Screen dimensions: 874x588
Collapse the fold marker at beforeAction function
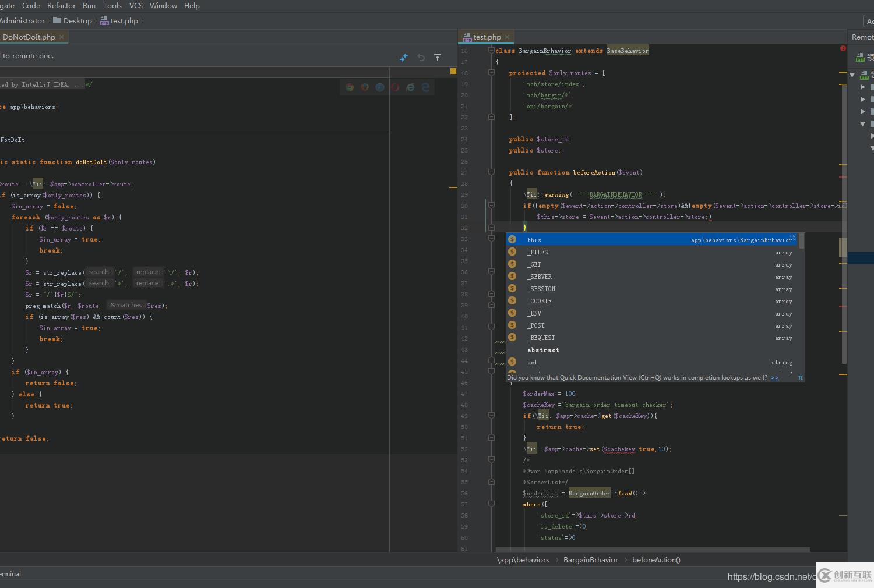click(x=491, y=172)
